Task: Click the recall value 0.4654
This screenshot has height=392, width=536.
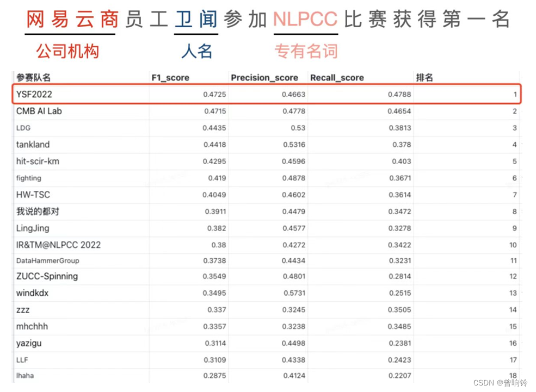Action: point(399,111)
